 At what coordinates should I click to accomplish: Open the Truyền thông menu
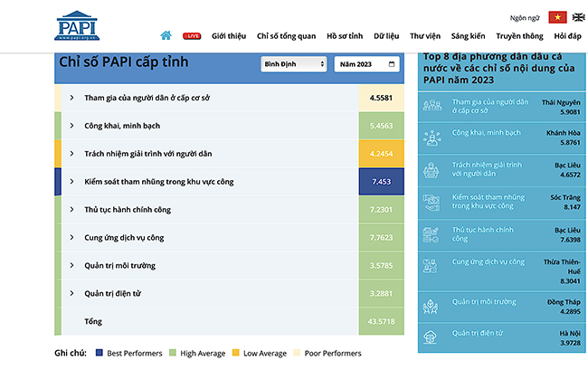[x=519, y=36]
